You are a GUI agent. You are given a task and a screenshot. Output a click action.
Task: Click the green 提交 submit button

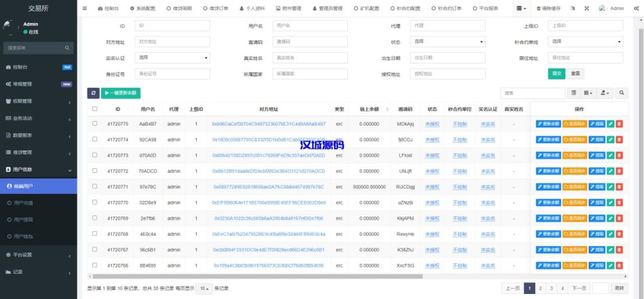tap(557, 73)
